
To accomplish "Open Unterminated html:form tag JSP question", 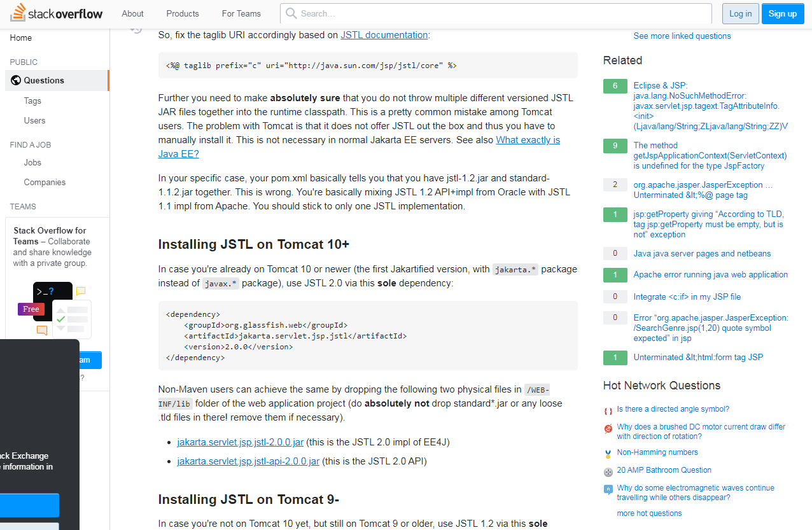I will click(698, 357).
